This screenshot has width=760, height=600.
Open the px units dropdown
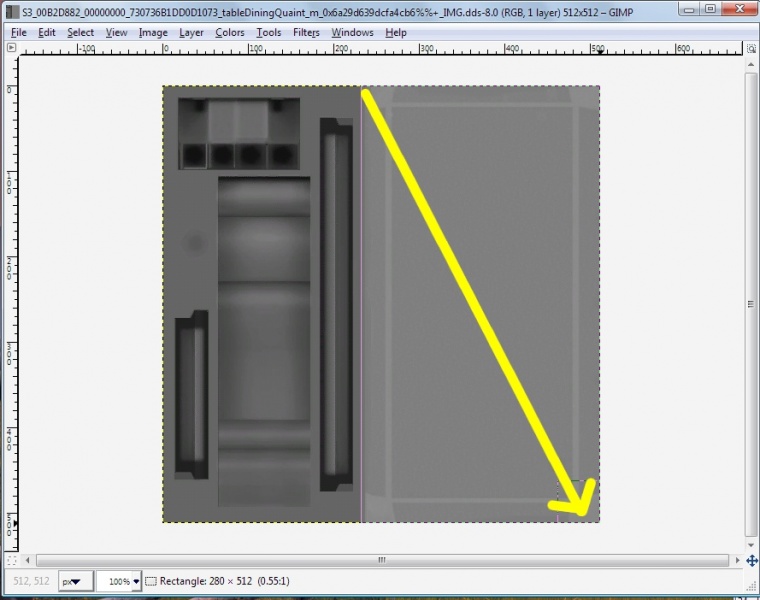coord(75,581)
